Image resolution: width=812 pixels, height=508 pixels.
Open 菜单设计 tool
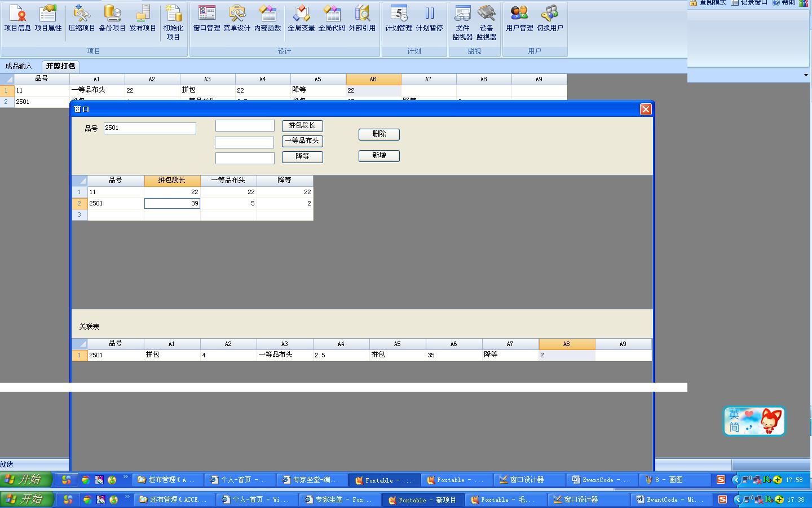coord(237,19)
